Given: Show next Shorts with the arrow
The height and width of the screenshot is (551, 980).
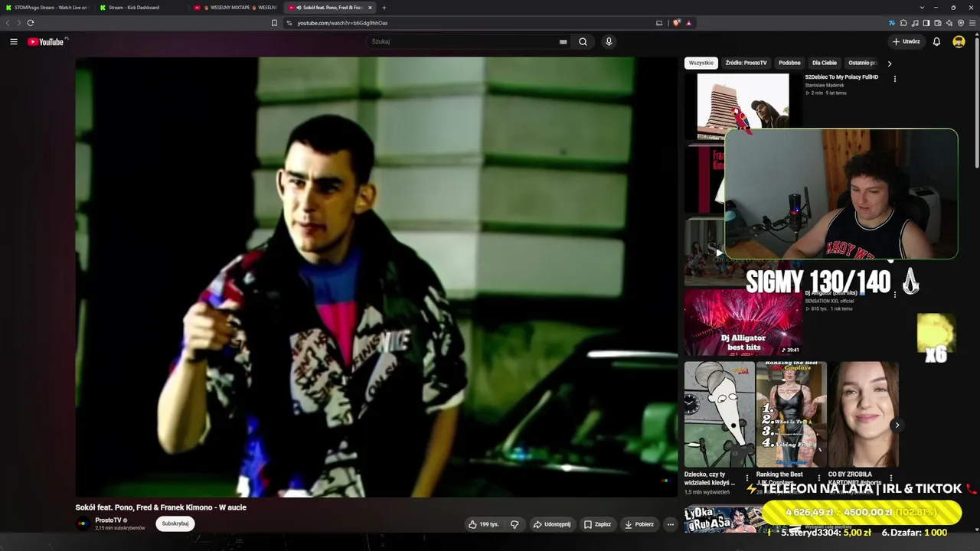Looking at the screenshot, I should tap(897, 425).
